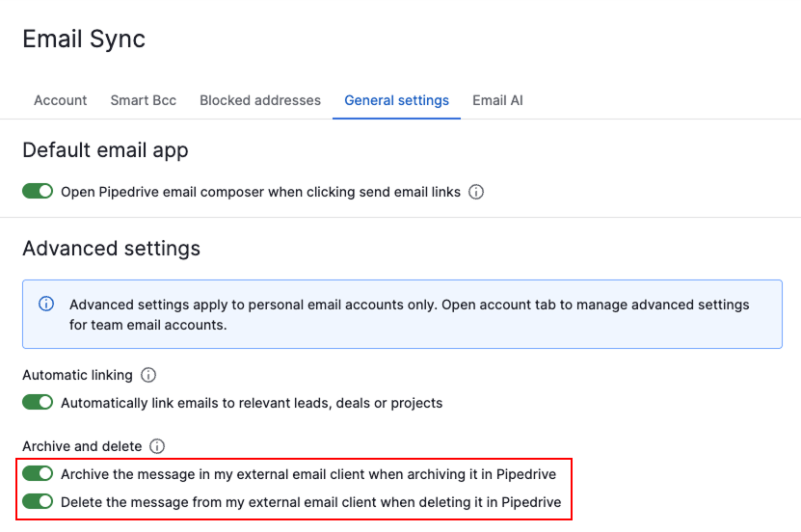
Task: Click the Automatic linking label text
Action: pyautogui.click(x=77, y=375)
